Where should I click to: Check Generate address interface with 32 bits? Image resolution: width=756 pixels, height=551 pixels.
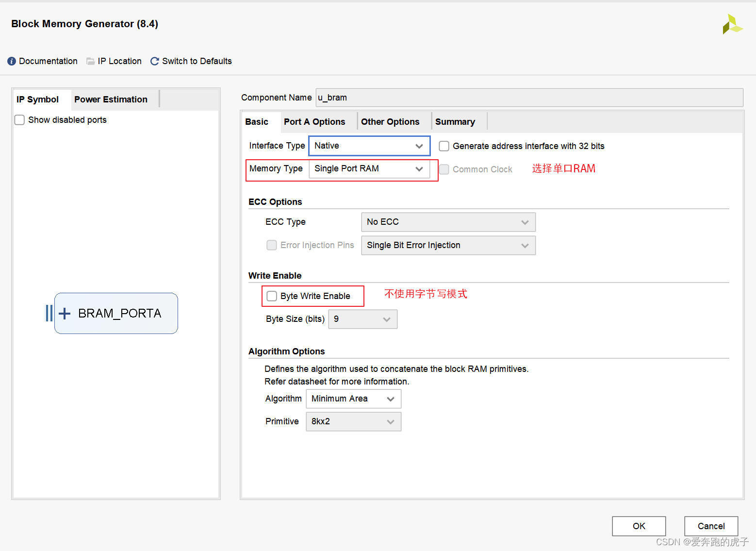point(444,146)
